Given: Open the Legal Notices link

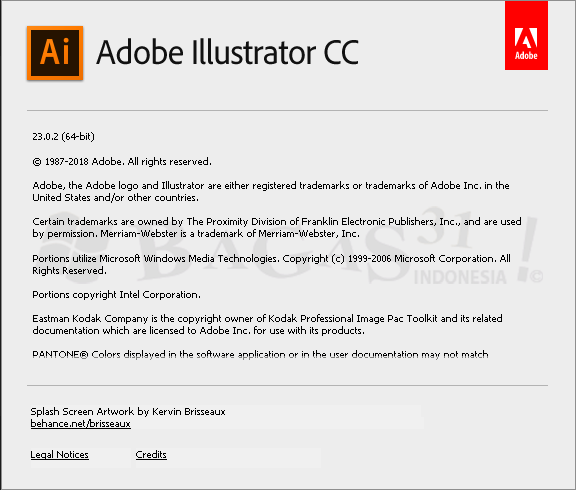Looking at the screenshot, I should [x=60, y=455].
